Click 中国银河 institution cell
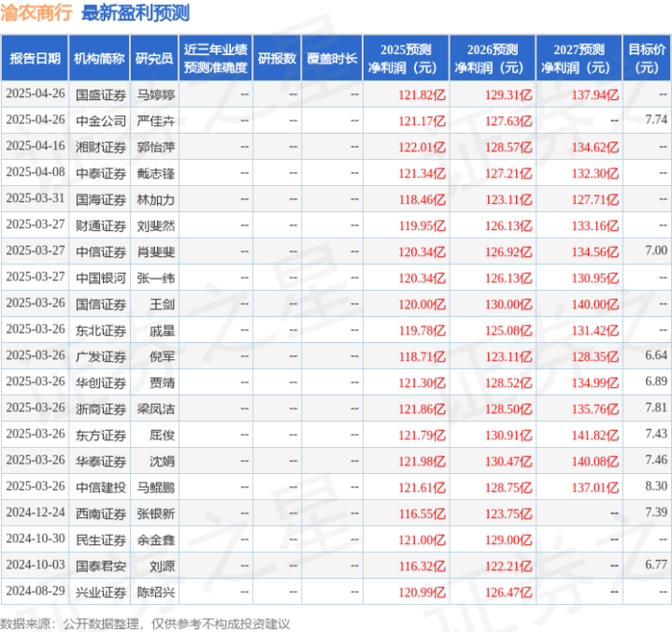 (x=101, y=278)
